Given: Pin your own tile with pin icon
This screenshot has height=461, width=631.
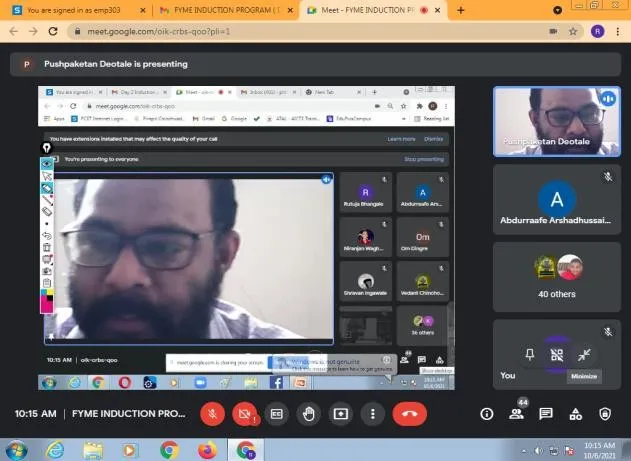Looking at the screenshot, I should point(530,354).
